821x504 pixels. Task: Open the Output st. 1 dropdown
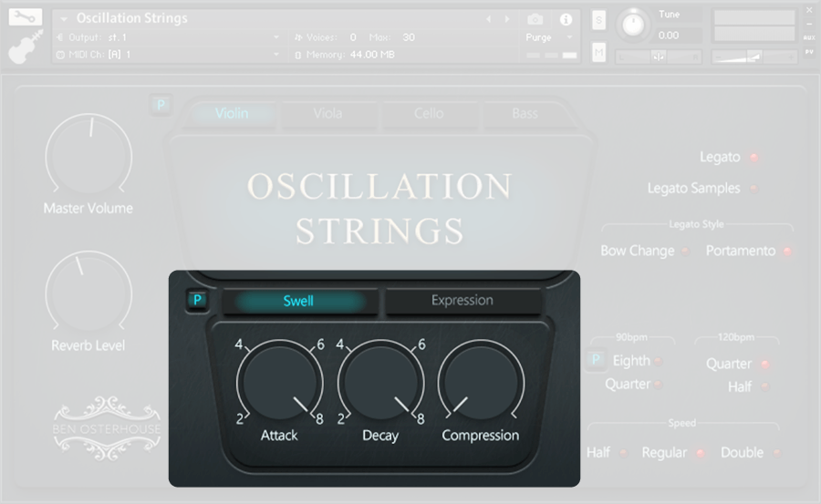point(169,37)
